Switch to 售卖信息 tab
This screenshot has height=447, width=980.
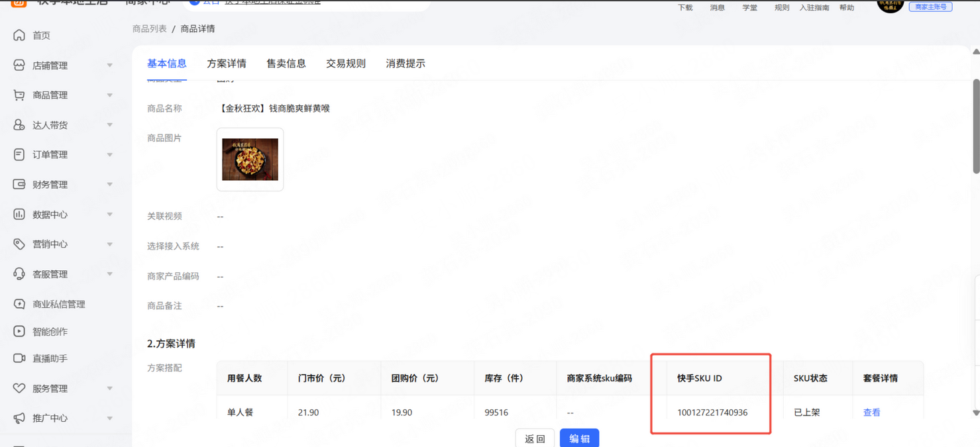pos(286,64)
